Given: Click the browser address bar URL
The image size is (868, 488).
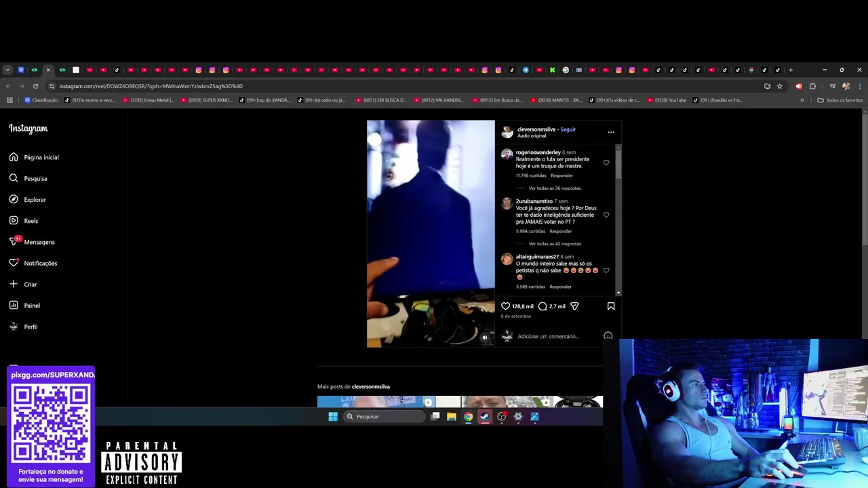Looking at the screenshot, I should 151,86.
